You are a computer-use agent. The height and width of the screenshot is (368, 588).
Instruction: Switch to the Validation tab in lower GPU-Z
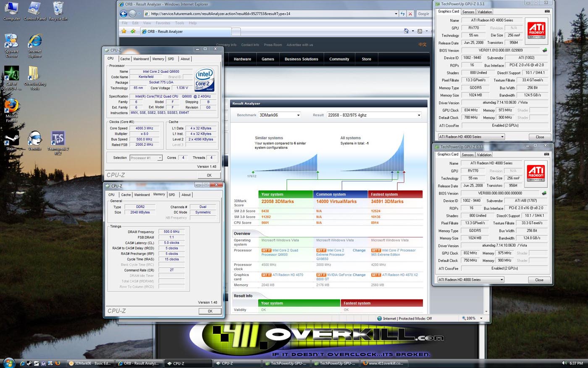(x=484, y=155)
